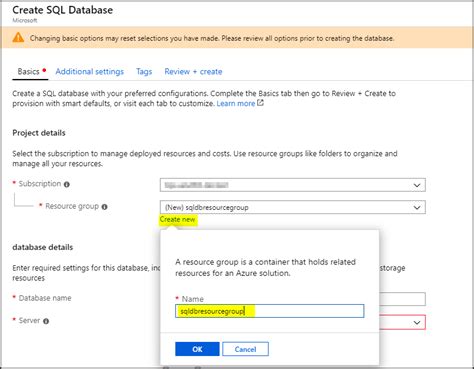
Task: Click the popup Name label
Action: pos(192,299)
